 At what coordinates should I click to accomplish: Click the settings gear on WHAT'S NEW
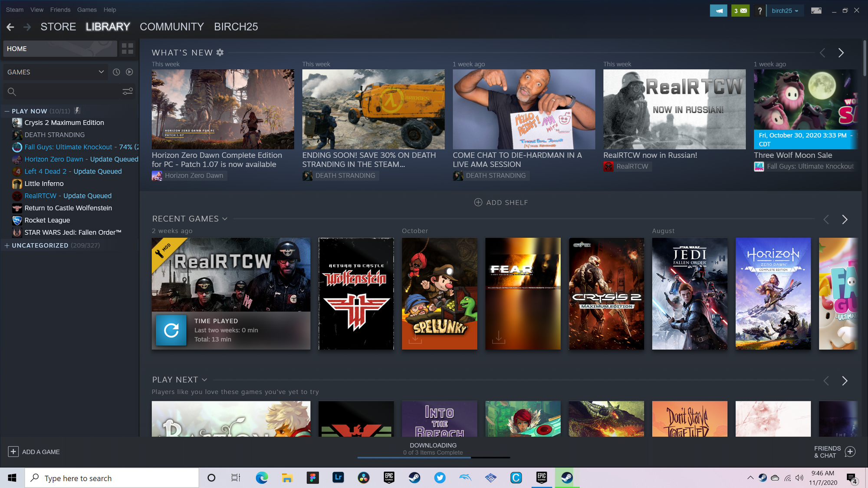pos(219,52)
